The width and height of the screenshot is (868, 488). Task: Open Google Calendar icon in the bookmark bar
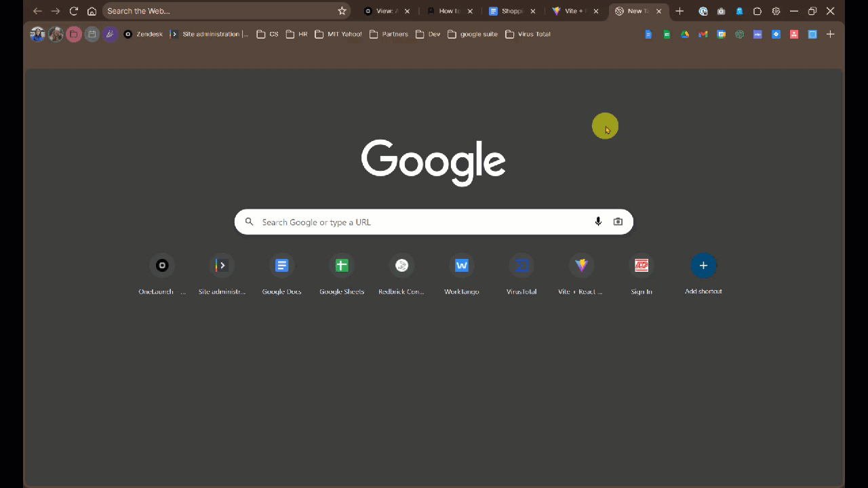[722, 34]
